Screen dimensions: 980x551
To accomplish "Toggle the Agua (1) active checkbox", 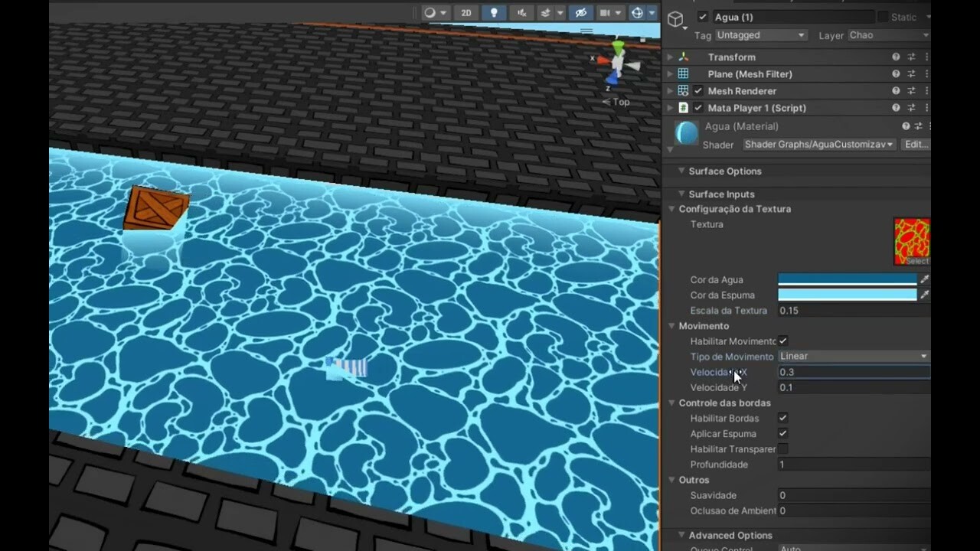I will click(703, 17).
